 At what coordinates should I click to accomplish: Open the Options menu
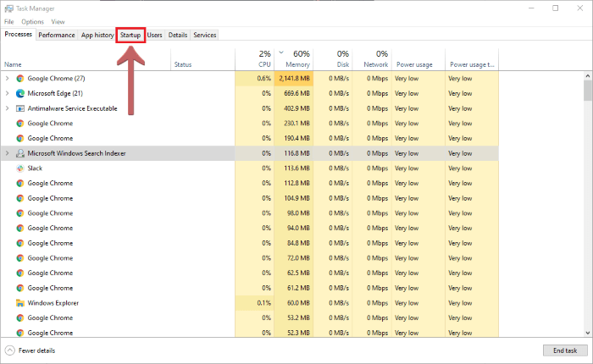pyautogui.click(x=32, y=21)
